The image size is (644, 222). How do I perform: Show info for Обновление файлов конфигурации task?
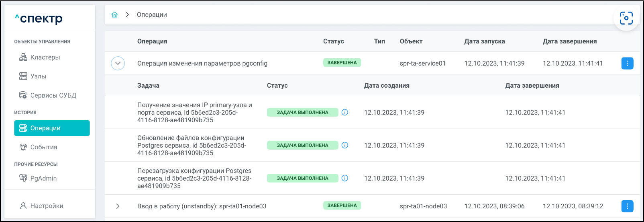coord(344,145)
